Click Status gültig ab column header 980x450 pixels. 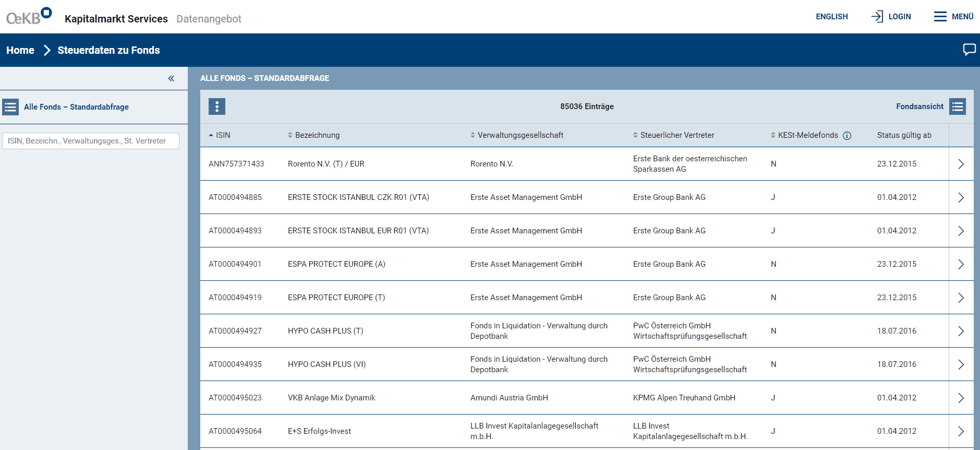click(x=904, y=135)
